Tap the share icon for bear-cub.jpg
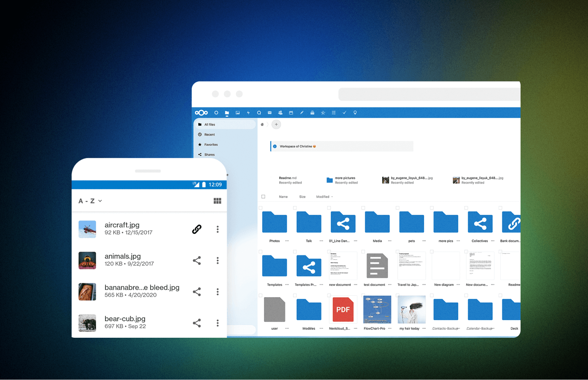This screenshot has height=380, width=588. (197, 323)
